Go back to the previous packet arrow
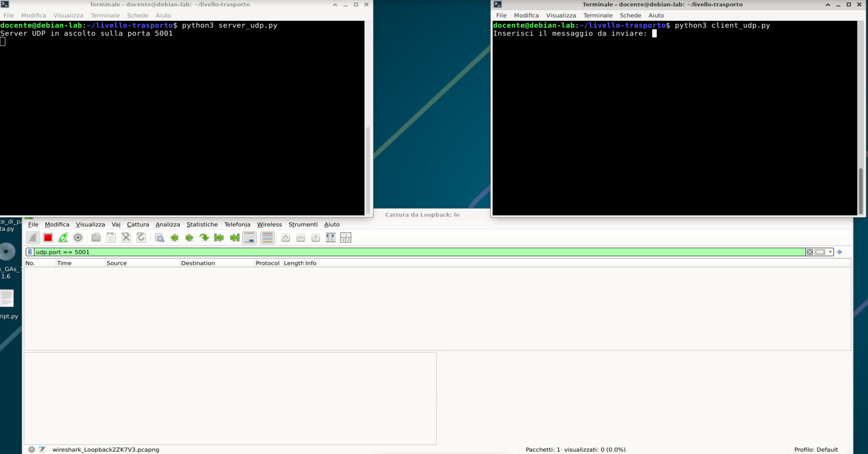 tap(175, 238)
